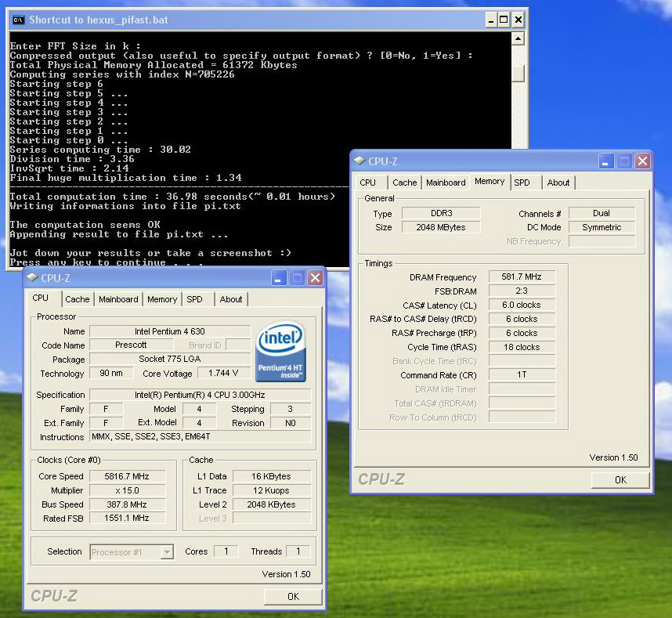Select CPU tab in memory window
This screenshot has height=618, width=672.
[367, 183]
